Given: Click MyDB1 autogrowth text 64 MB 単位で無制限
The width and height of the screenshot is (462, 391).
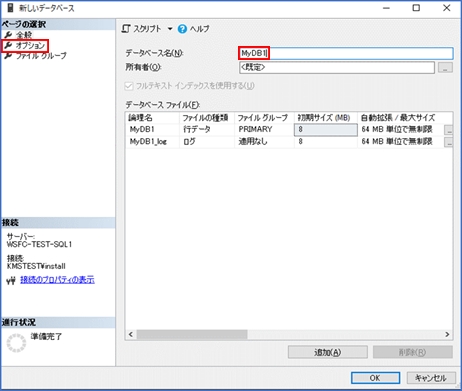Looking at the screenshot, I should pyautogui.click(x=397, y=129).
